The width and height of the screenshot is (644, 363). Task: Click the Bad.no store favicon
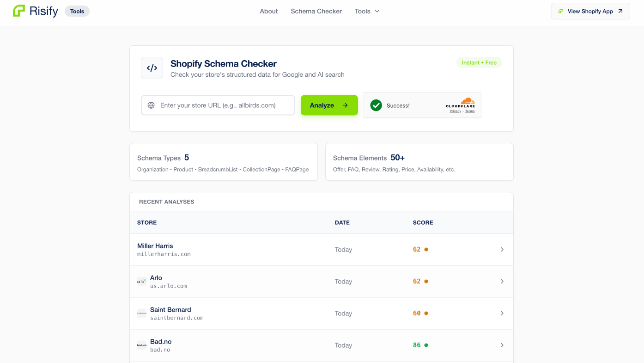coord(141,345)
